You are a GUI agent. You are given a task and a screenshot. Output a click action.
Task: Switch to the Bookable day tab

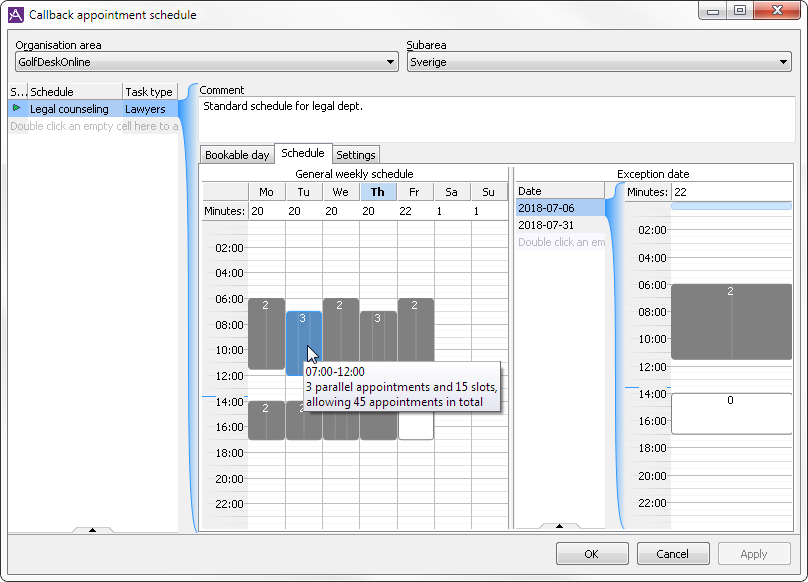[237, 154]
